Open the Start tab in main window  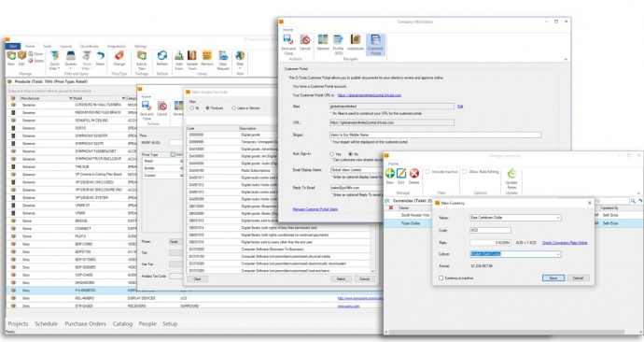pyautogui.click(x=13, y=46)
